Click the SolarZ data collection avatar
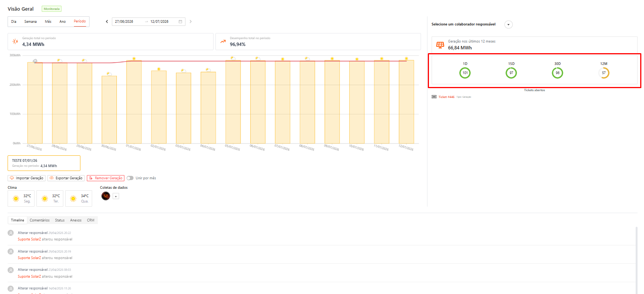The image size is (644, 294). pyautogui.click(x=106, y=196)
